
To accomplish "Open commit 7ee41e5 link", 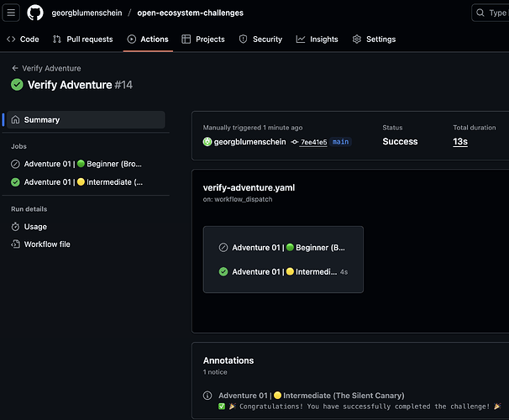I will [313, 142].
